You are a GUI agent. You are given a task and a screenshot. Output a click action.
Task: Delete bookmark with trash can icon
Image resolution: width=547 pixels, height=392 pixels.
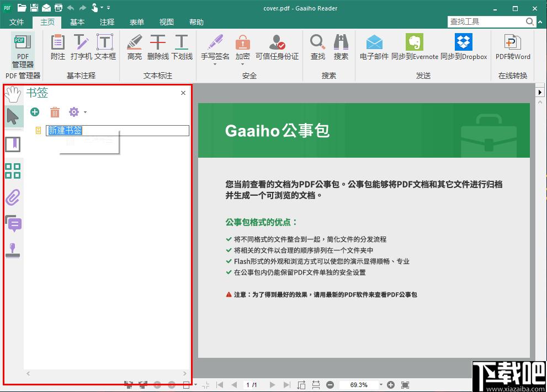55,112
